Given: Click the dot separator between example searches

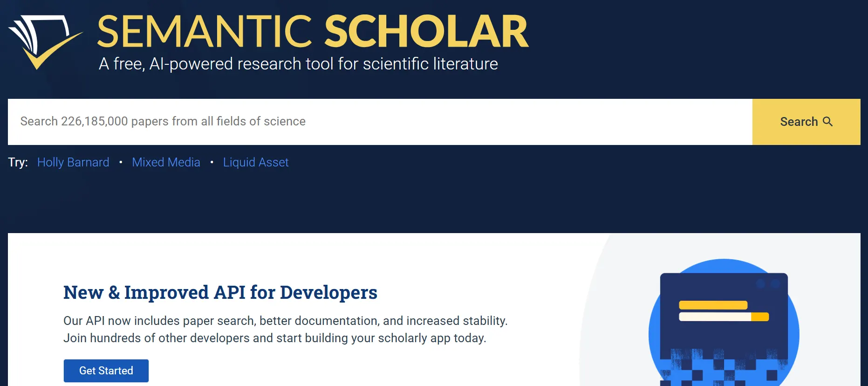Looking at the screenshot, I should click(121, 162).
